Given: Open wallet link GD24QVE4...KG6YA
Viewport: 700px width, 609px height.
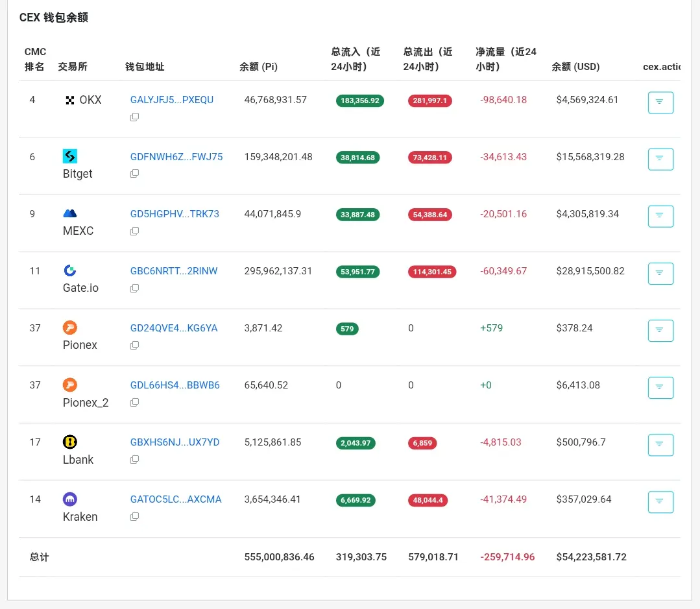Looking at the screenshot, I should click(174, 328).
